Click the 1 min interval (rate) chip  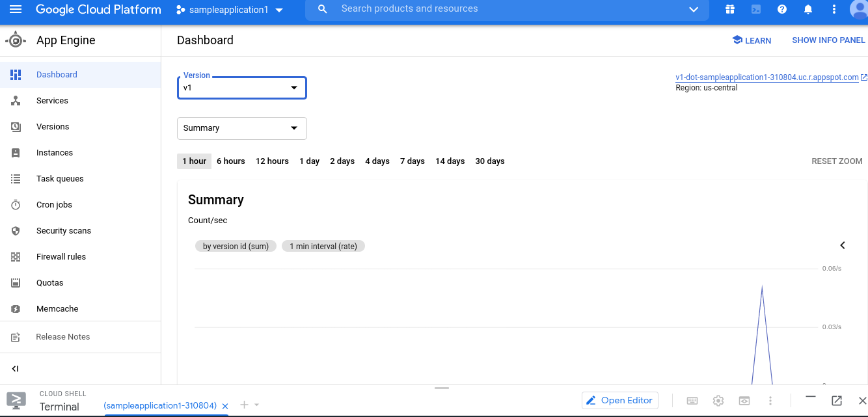tap(323, 246)
